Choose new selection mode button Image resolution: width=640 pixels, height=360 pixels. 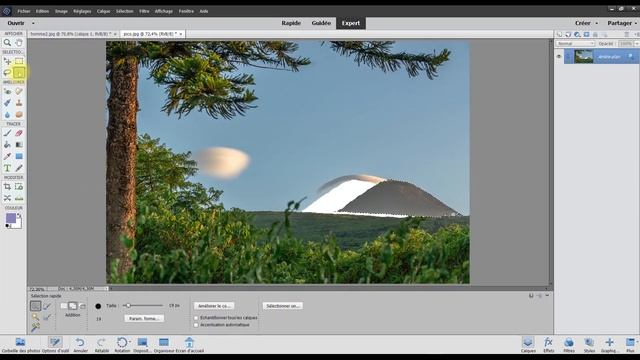pos(64,306)
